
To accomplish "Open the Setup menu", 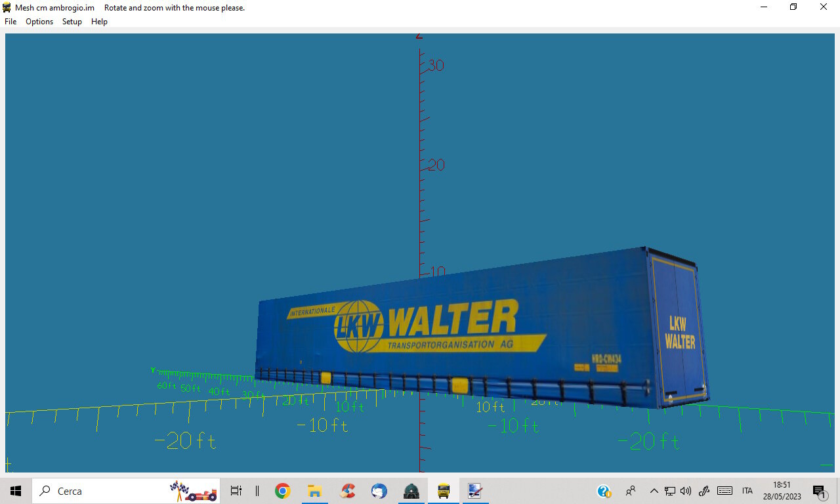I will coord(72,22).
